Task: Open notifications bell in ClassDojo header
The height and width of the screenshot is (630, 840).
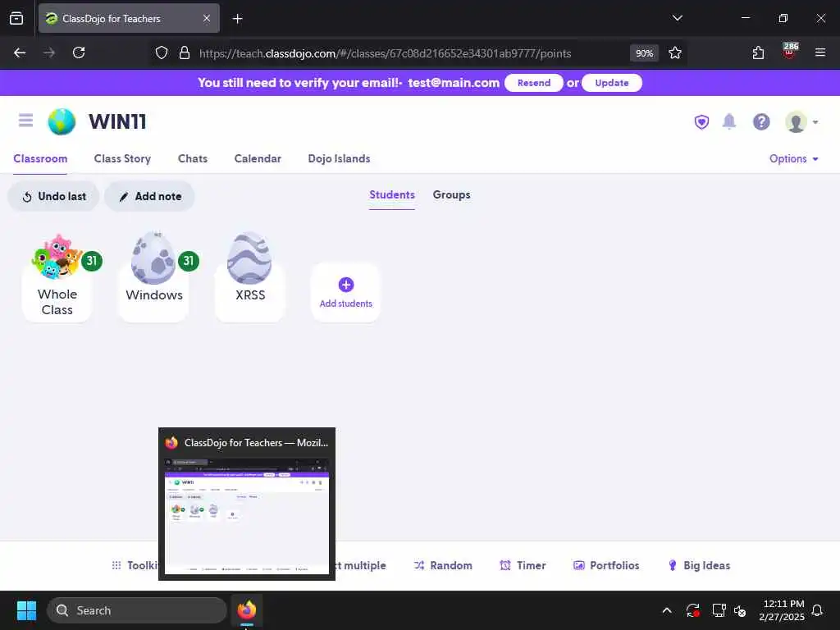Action: pos(729,121)
